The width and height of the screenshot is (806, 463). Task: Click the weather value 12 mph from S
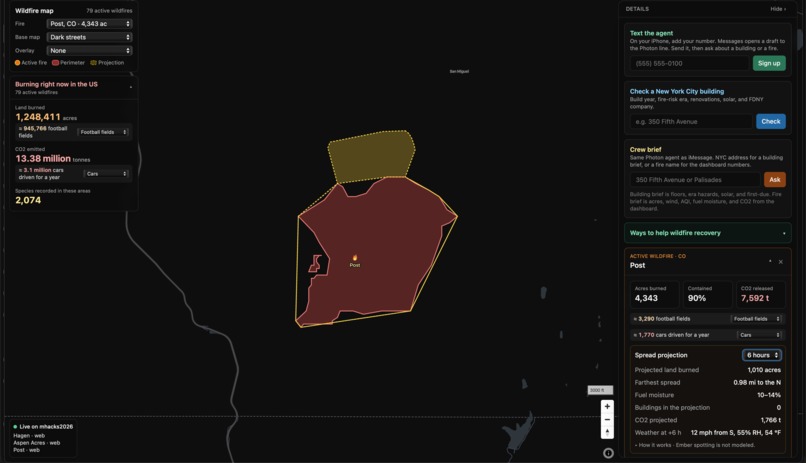[x=736, y=433]
